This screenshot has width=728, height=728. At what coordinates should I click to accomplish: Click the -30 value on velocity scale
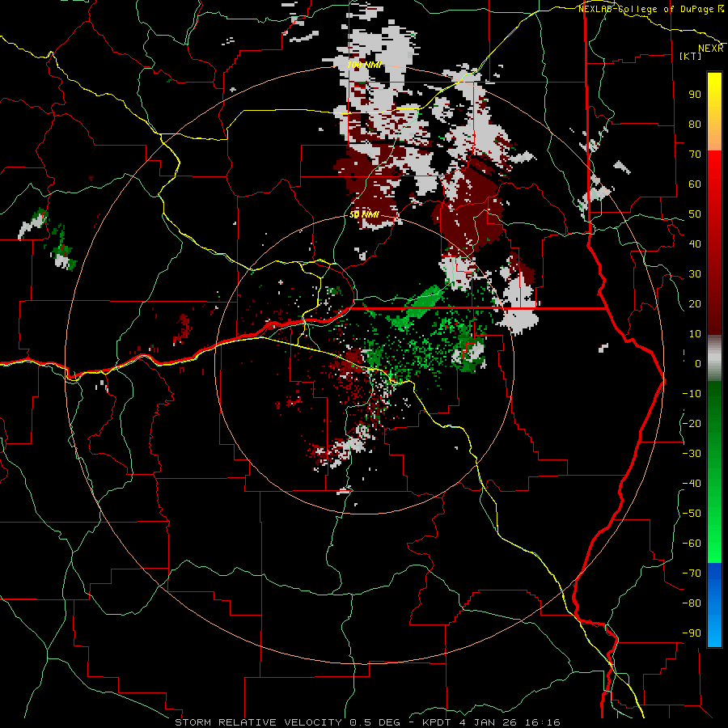coord(692,454)
